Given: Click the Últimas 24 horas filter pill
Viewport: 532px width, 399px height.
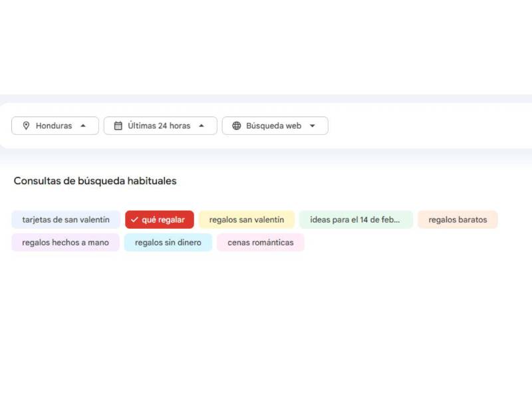Looking at the screenshot, I should 160,126.
